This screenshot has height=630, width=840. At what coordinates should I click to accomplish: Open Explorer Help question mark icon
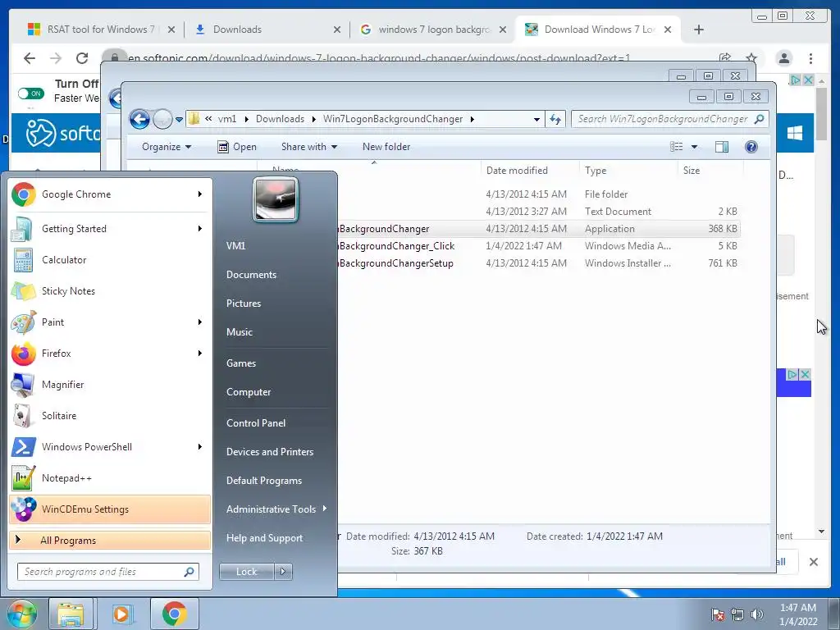point(751,147)
